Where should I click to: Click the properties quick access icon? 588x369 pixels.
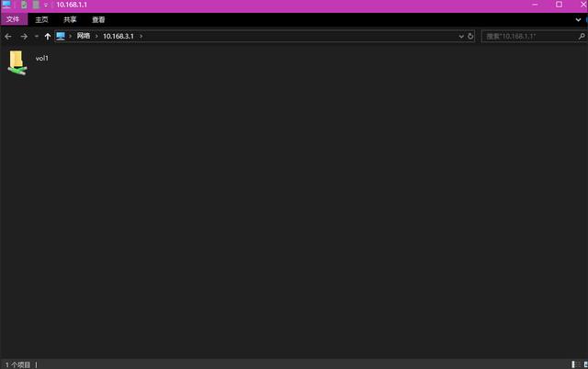pyautogui.click(x=24, y=5)
